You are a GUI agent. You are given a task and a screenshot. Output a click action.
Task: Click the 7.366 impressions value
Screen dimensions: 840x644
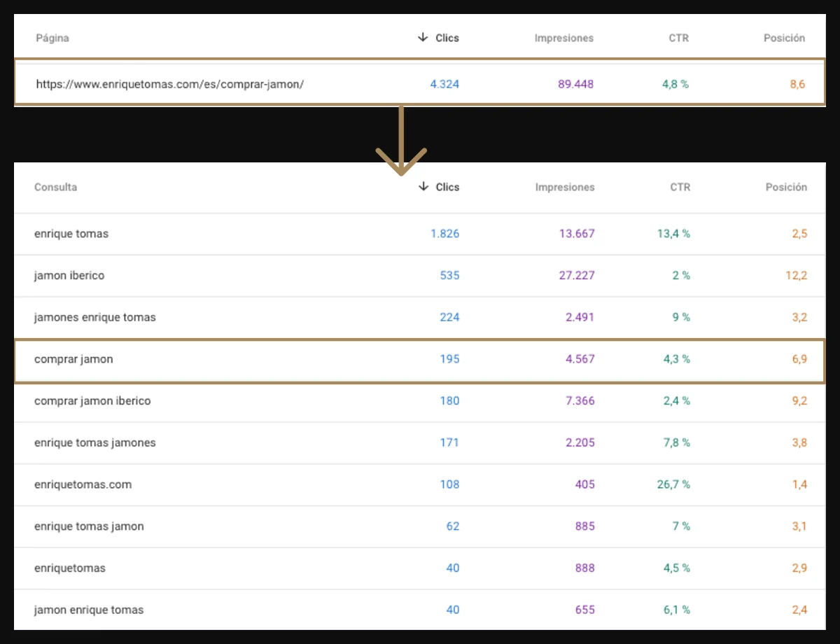tap(580, 401)
